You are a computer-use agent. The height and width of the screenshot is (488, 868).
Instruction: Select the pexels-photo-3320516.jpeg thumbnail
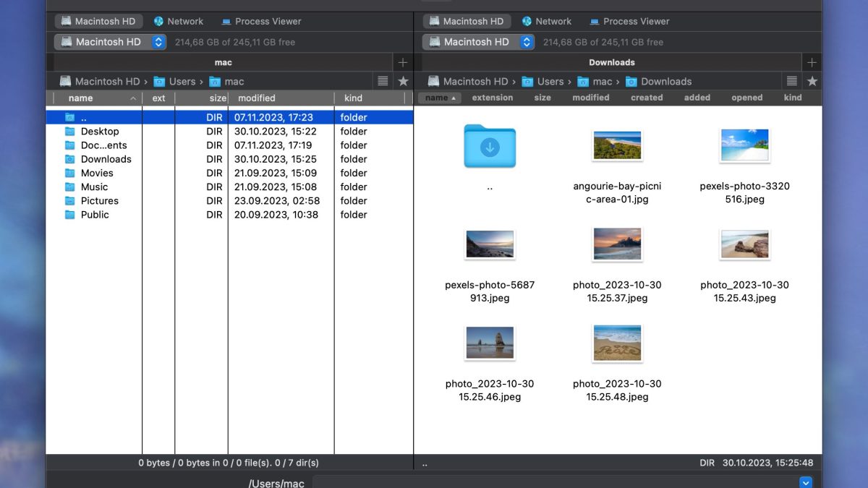coord(745,145)
